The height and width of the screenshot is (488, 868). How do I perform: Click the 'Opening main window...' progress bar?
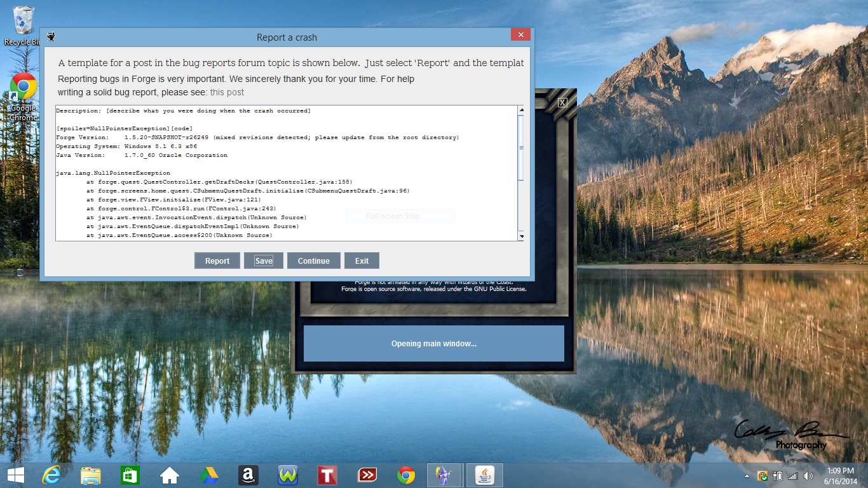click(433, 344)
